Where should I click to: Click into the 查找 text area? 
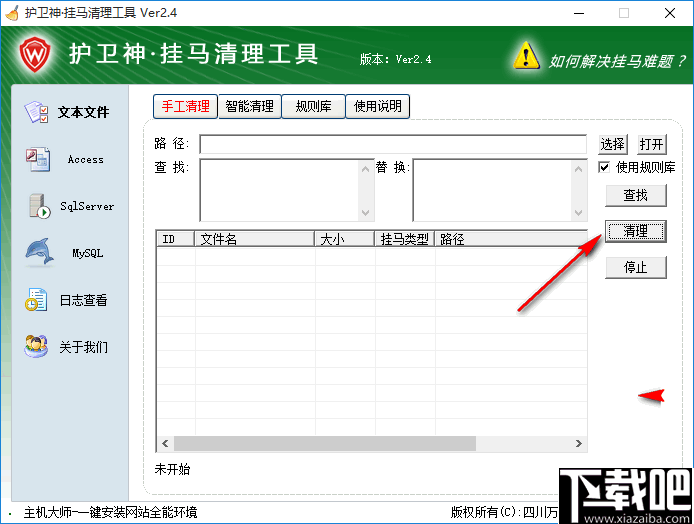[x=280, y=190]
